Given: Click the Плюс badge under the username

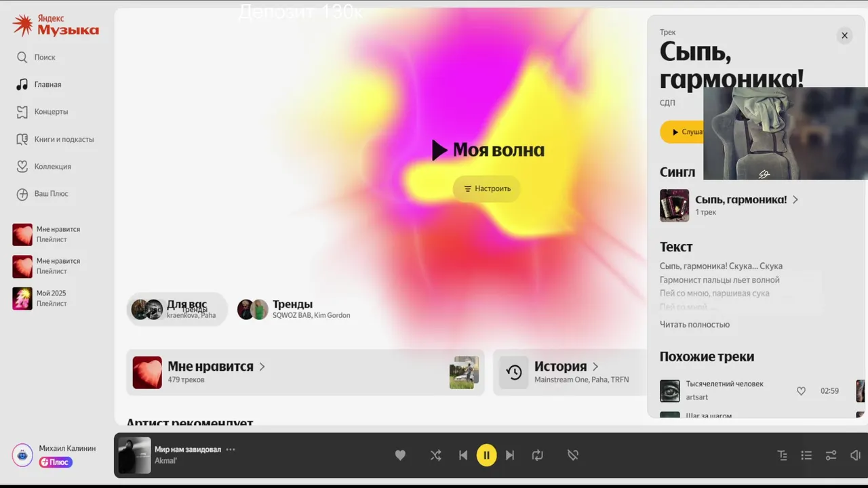Looking at the screenshot, I should 56,462.
